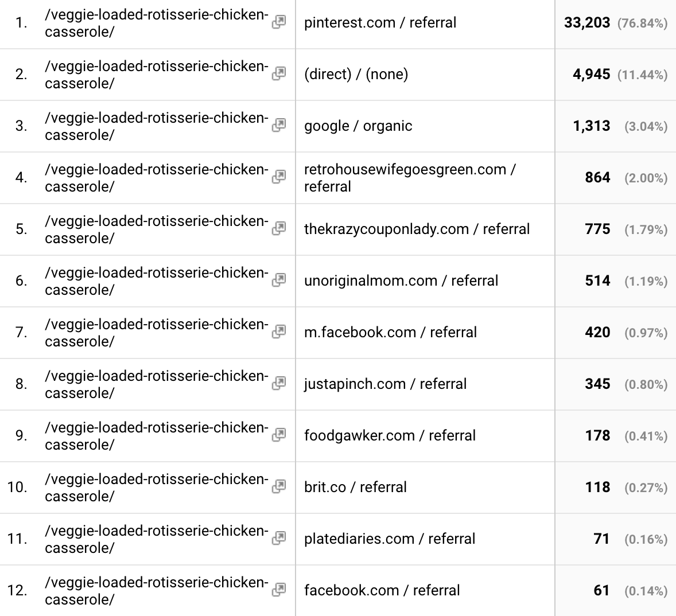
Task: Click the 33,203 pageviews cell
Action: pos(587,23)
